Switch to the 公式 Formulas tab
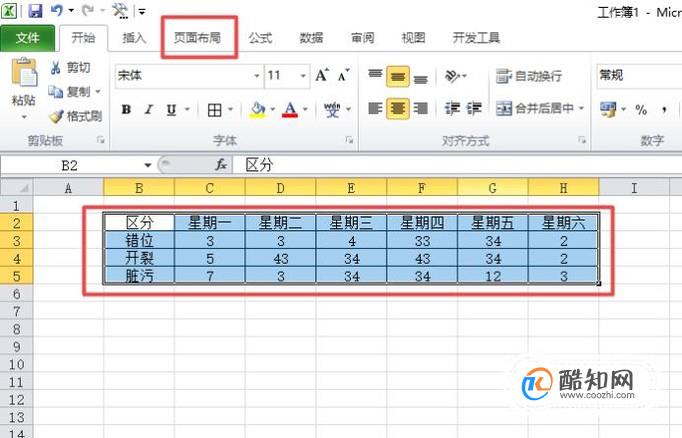This screenshot has height=438, width=682. coord(260,38)
